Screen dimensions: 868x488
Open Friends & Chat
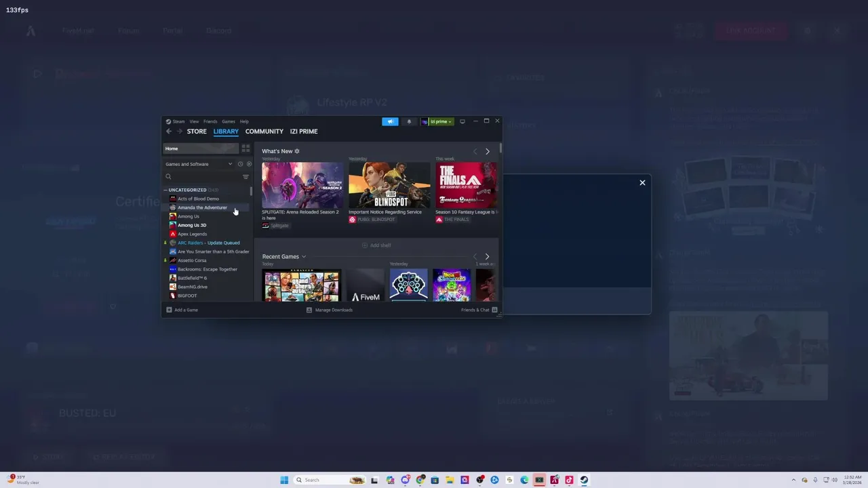coord(479,310)
